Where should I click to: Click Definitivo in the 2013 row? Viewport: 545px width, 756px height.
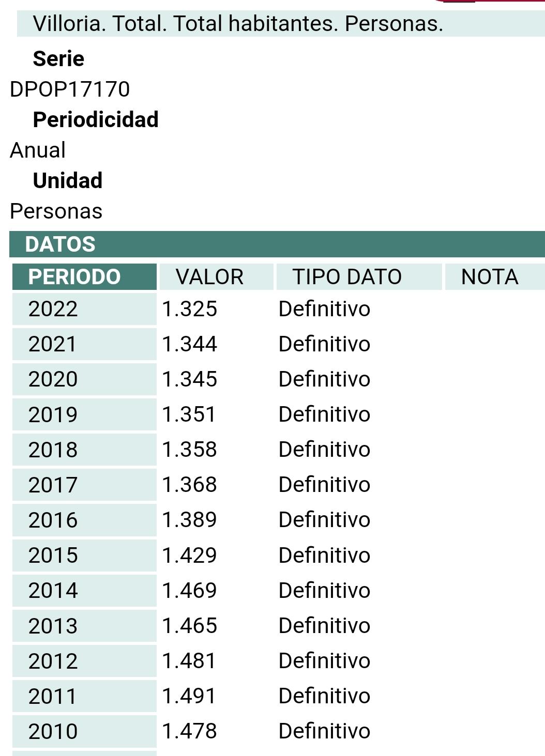[324, 626]
